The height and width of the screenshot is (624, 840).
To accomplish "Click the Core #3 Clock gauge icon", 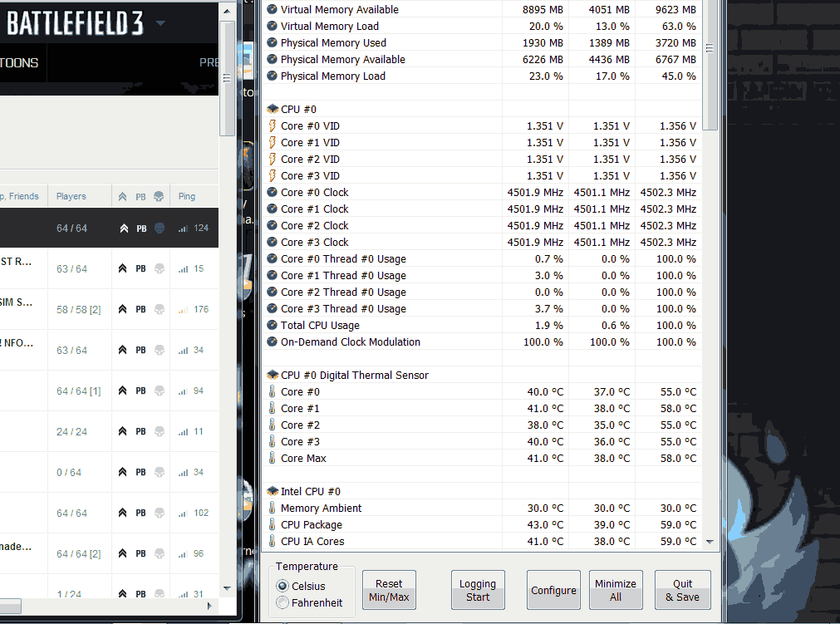I will (273, 242).
